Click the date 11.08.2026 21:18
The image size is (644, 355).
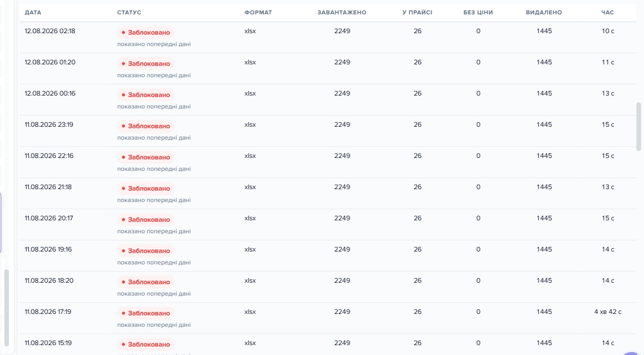click(x=49, y=187)
